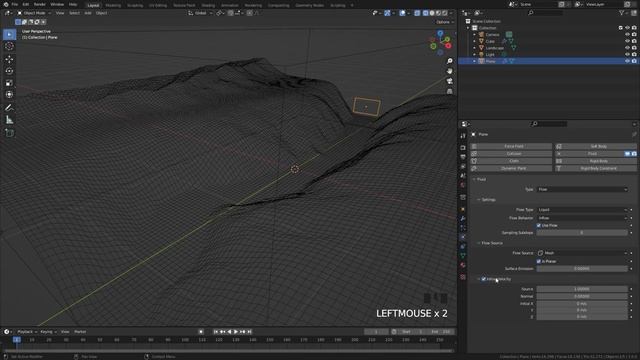Select the Scale tool

click(9, 82)
